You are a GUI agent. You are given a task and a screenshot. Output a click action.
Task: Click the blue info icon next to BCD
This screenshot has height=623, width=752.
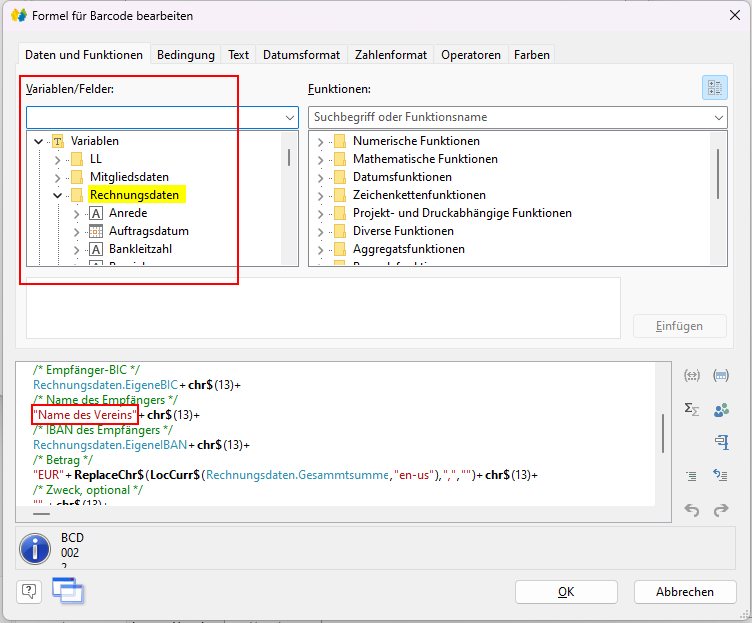tap(36, 549)
